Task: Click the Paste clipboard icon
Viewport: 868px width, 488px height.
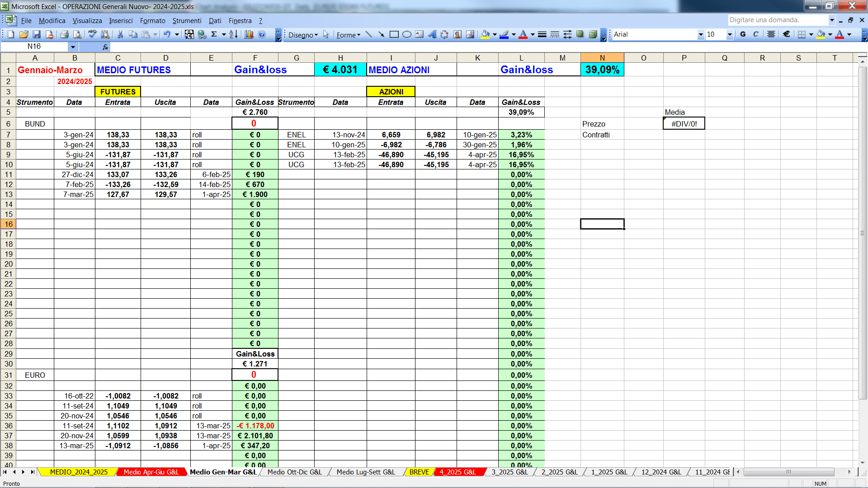Action: coord(146,34)
